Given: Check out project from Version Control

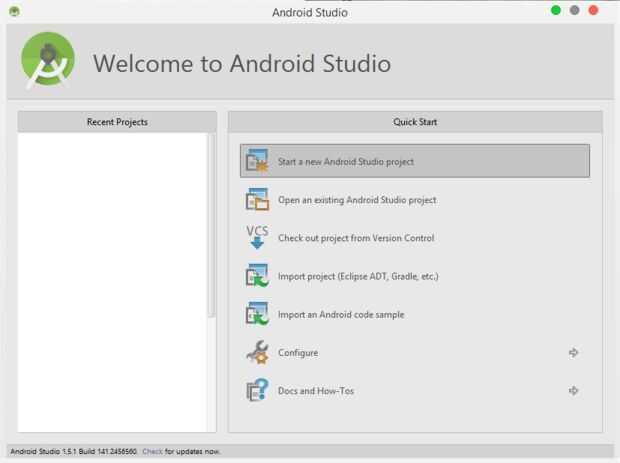Looking at the screenshot, I should tap(356, 238).
